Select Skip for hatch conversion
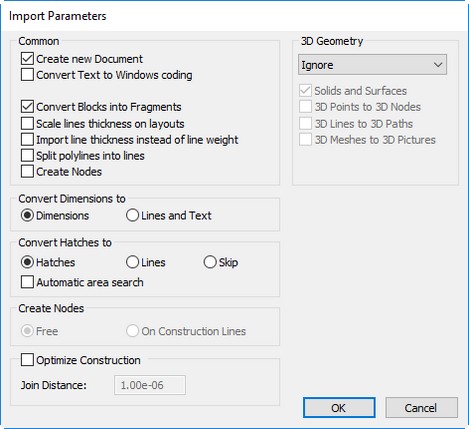469x429 pixels. tap(210, 262)
